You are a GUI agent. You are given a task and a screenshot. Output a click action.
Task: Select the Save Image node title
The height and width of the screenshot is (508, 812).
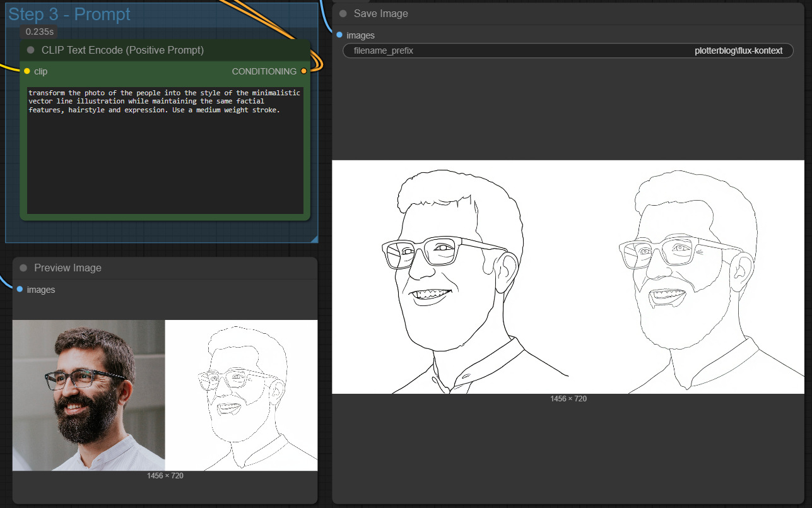380,13
